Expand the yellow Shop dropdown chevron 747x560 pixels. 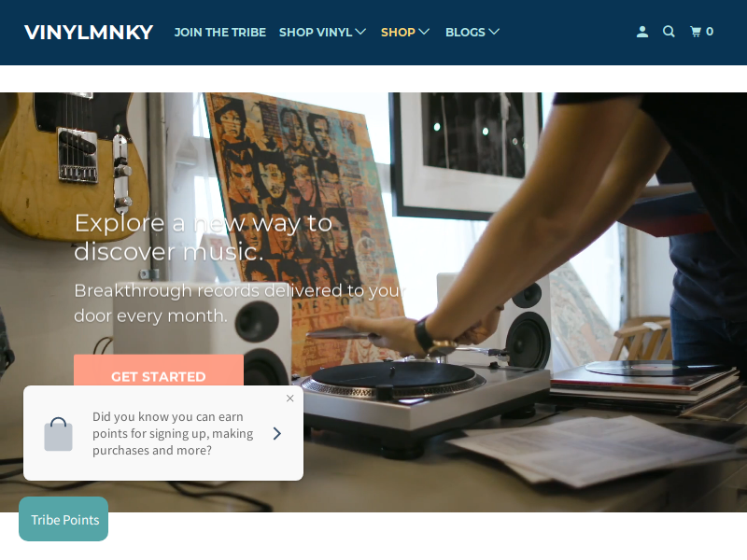click(424, 32)
